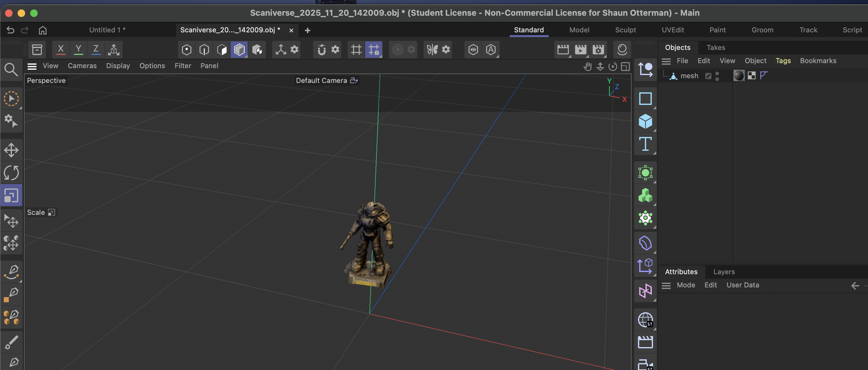Render scene in Picture Viewer

[580, 50]
